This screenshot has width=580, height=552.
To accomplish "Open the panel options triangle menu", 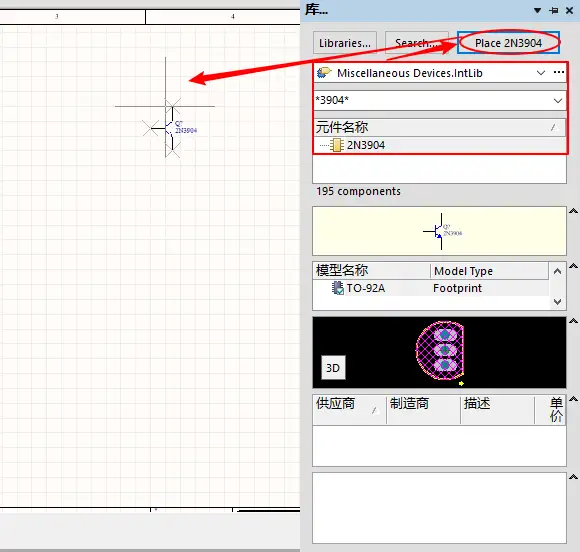I will (x=537, y=11).
